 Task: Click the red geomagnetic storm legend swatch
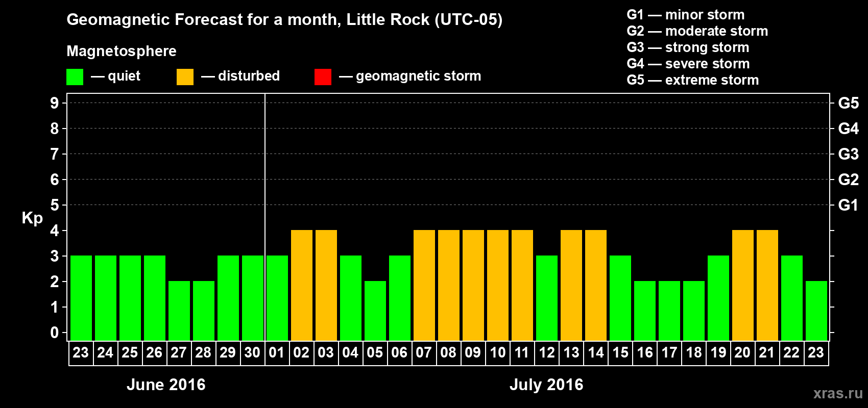click(323, 77)
